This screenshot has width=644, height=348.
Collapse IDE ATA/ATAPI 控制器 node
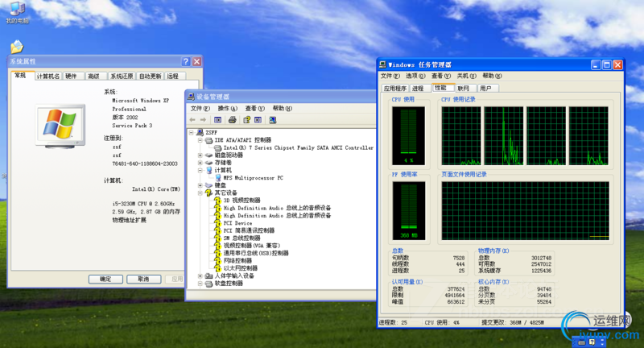(200, 140)
